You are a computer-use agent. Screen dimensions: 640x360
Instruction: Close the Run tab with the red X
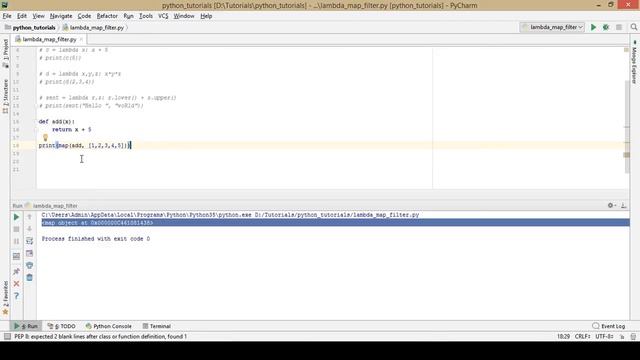coord(16,284)
